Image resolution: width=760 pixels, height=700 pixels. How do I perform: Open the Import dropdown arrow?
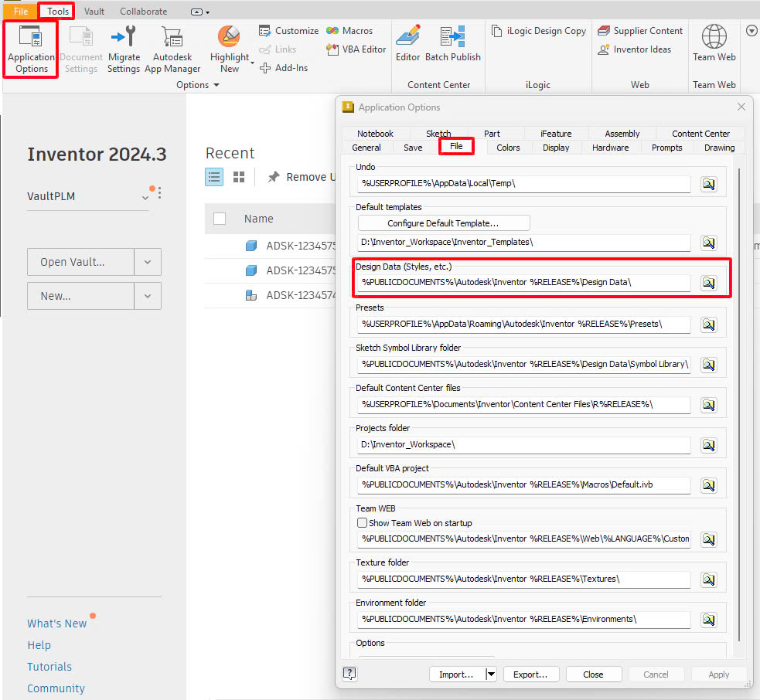coord(491,674)
